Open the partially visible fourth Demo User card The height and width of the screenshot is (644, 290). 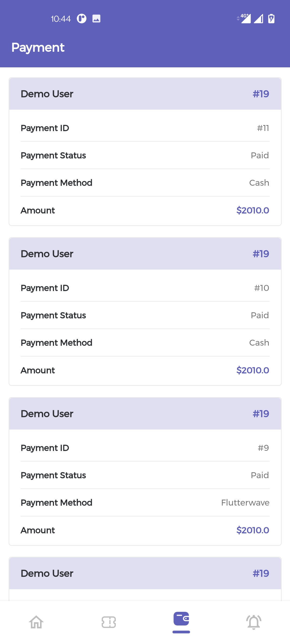(145, 573)
